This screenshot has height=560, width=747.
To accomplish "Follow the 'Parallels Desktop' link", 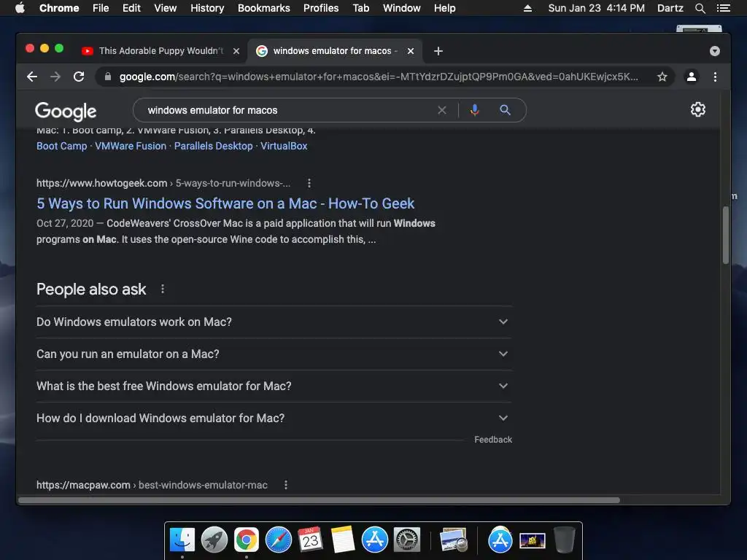I will (214, 146).
